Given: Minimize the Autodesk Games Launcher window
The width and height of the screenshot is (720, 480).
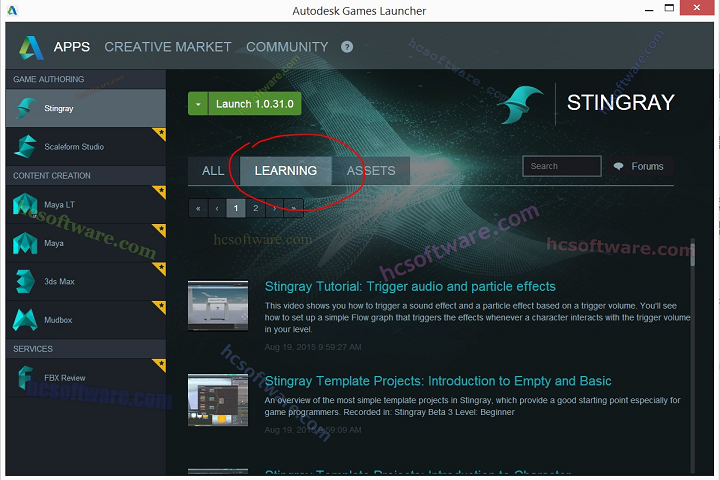Looking at the screenshot, I should coord(649,9).
